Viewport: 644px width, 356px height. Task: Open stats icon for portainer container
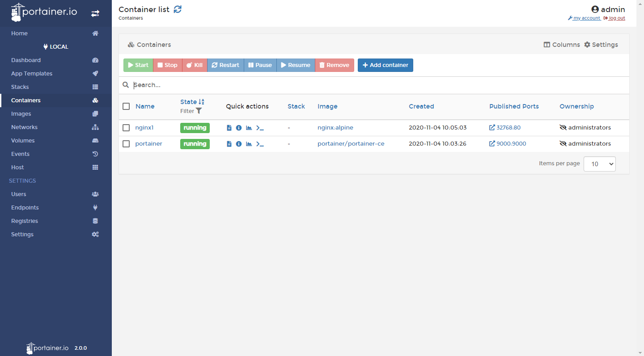[249, 144]
